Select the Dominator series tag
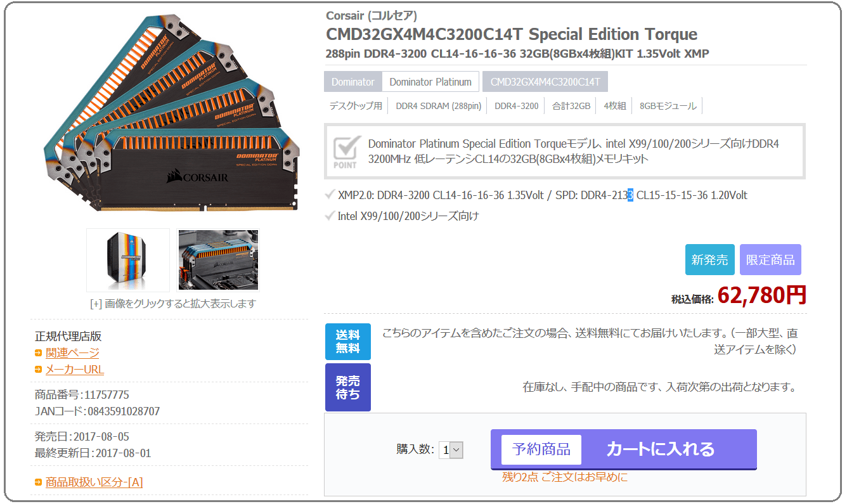Image resolution: width=847 pixels, height=504 pixels. point(352,82)
